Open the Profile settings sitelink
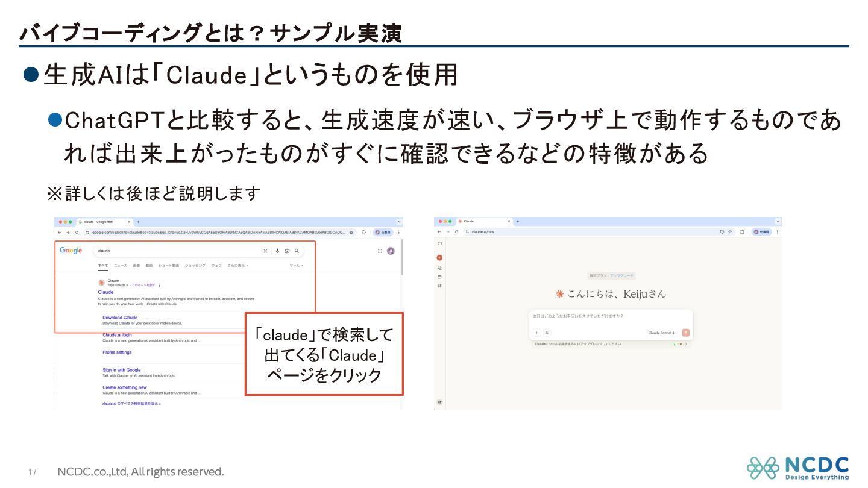This screenshot has height=488, width=868. [117, 352]
